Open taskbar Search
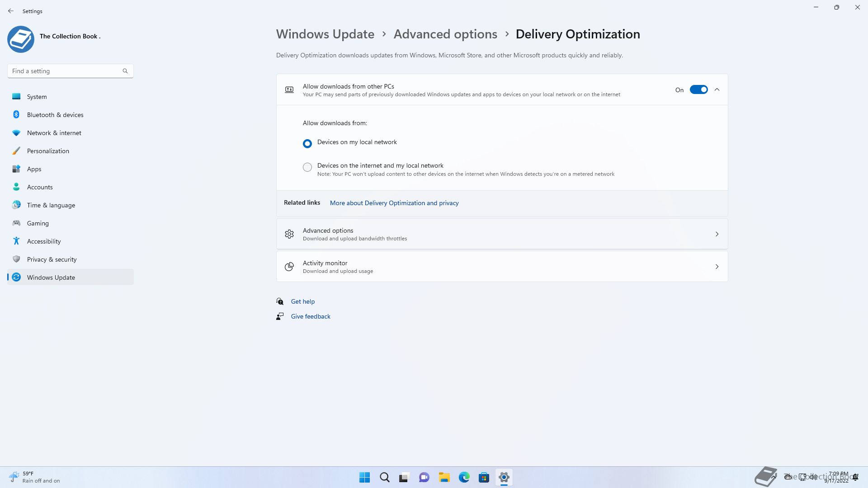This screenshot has width=868, height=488. (385, 477)
